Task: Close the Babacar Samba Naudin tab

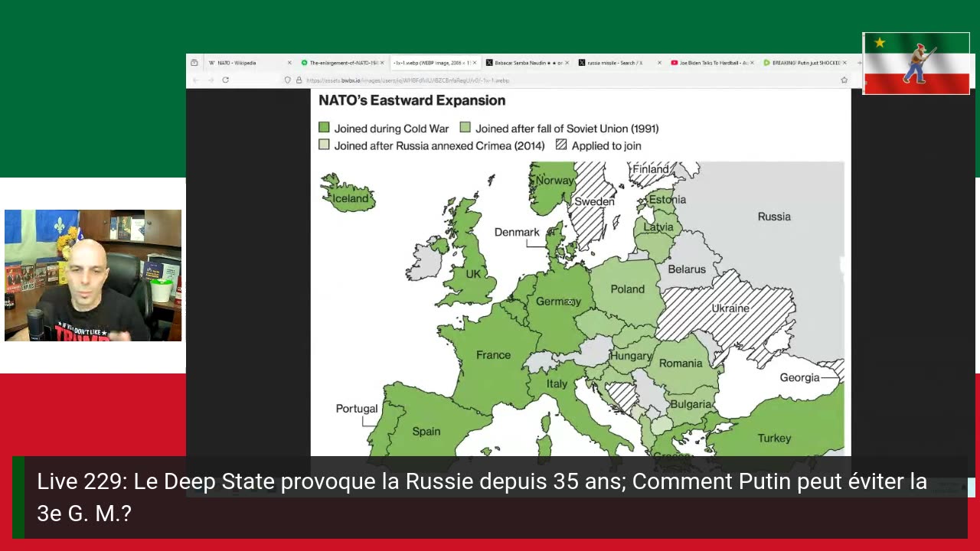Action: [x=567, y=63]
